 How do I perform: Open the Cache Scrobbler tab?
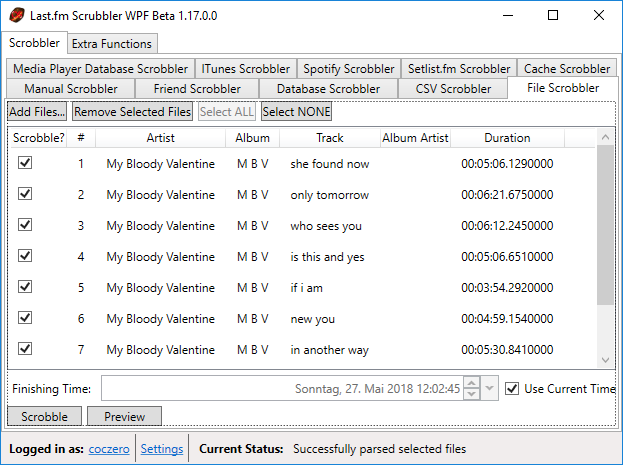point(567,69)
